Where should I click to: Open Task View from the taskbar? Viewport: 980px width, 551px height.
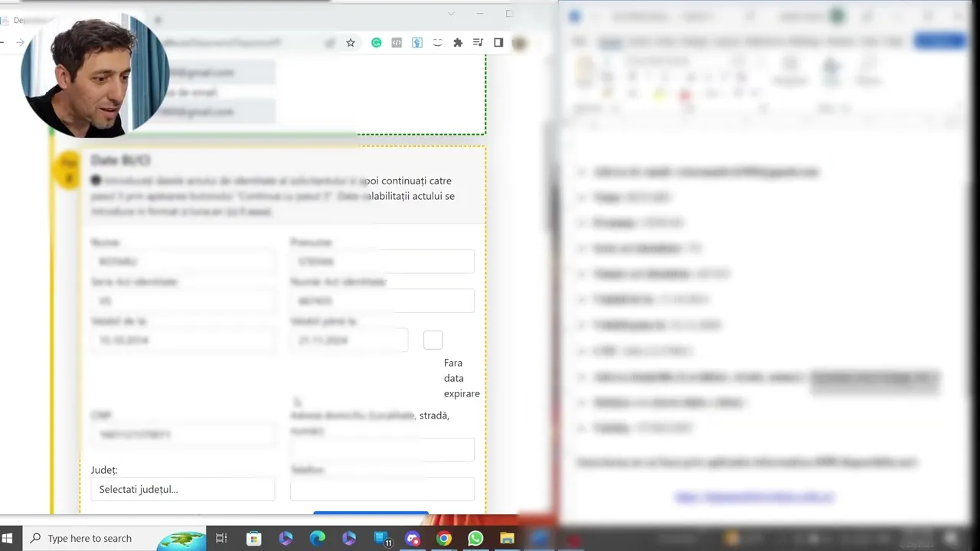point(221,538)
